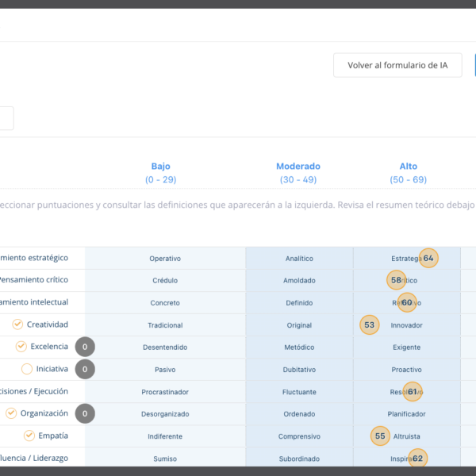Screen dimensions: 476x476
Task: Click the gray 0 badge in Iniciativa row
Action: 85,369
